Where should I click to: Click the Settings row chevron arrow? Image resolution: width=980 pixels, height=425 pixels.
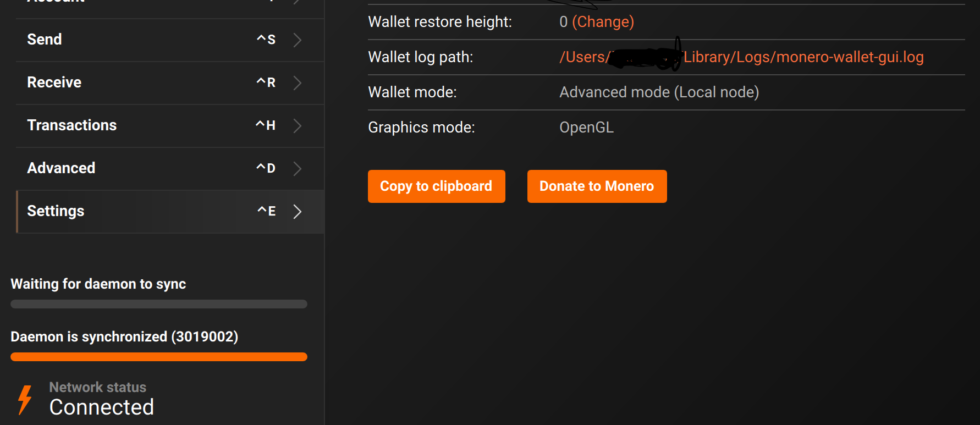tap(298, 212)
